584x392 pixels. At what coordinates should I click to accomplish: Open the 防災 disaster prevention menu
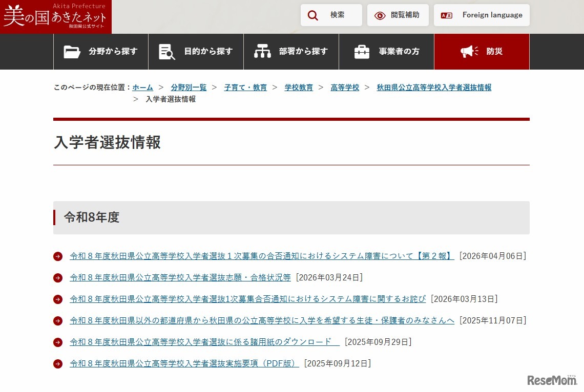click(x=482, y=51)
